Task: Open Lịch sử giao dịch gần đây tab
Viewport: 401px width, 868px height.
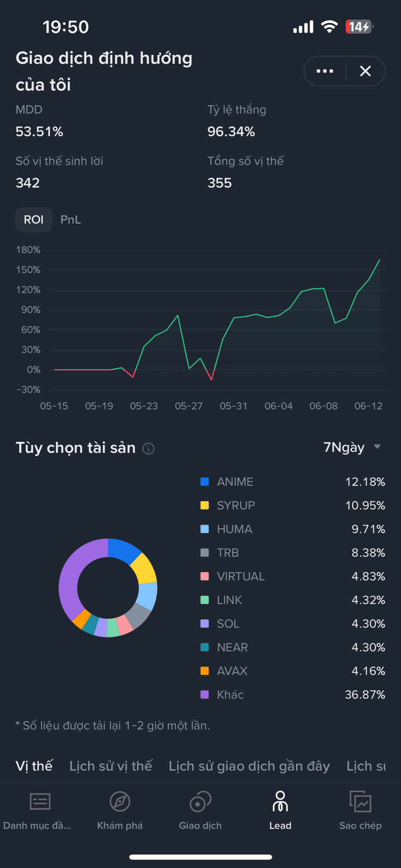Action: [x=249, y=766]
